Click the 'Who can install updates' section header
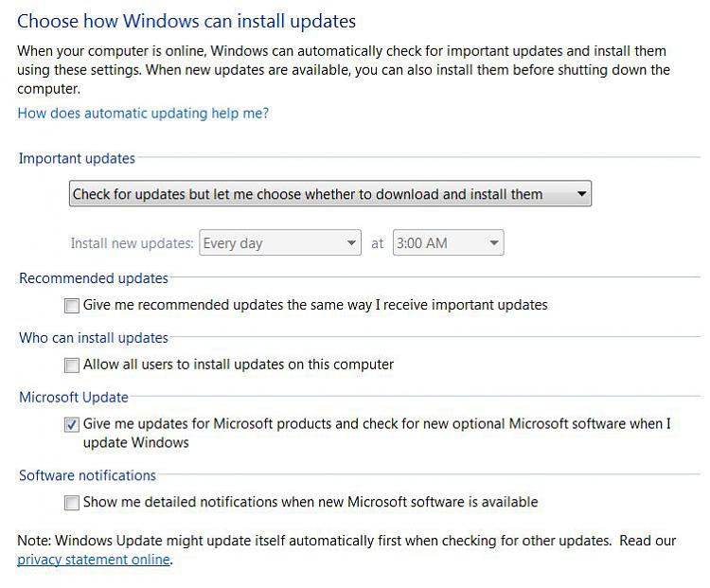The width and height of the screenshot is (710, 588). pyautogui.click(x=94, y=338)
